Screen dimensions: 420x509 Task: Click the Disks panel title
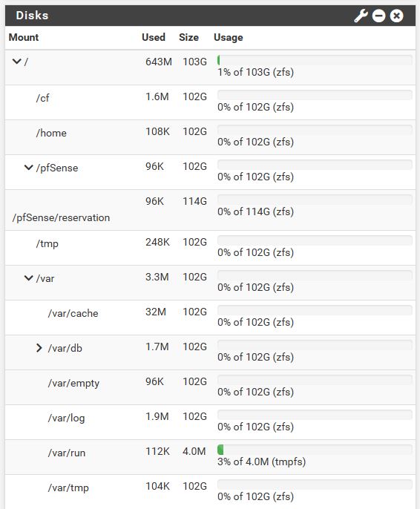32,16
